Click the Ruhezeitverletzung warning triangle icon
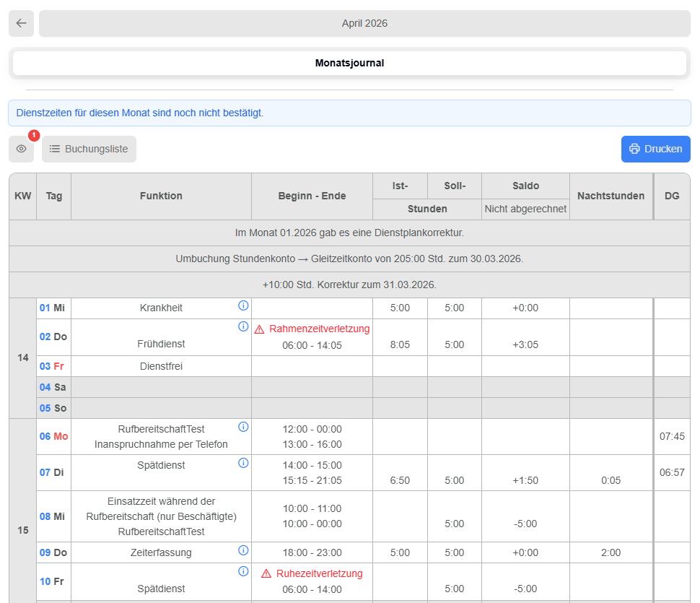This screenshot has height=603, width=700. [266, 574]
